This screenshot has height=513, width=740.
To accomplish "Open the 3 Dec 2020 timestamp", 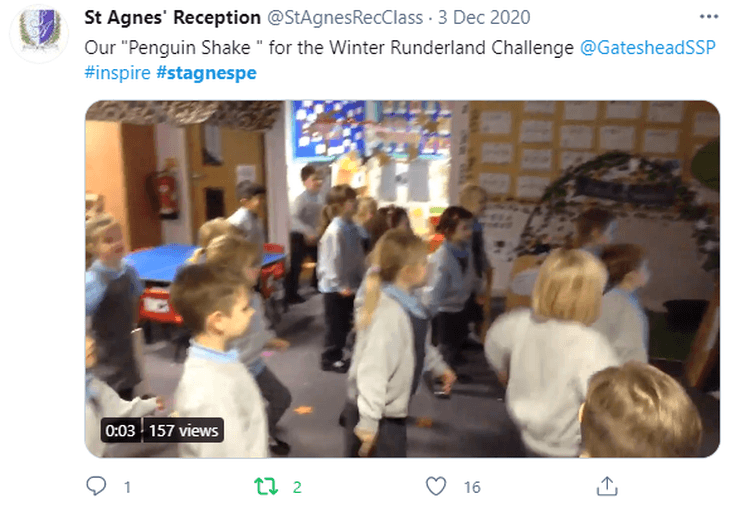I will 484,18.
